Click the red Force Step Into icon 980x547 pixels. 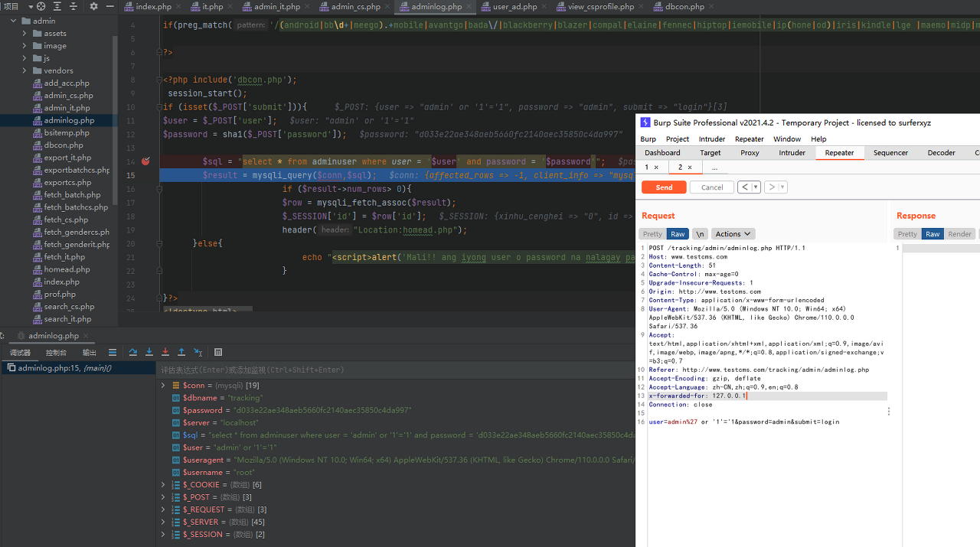165,352
